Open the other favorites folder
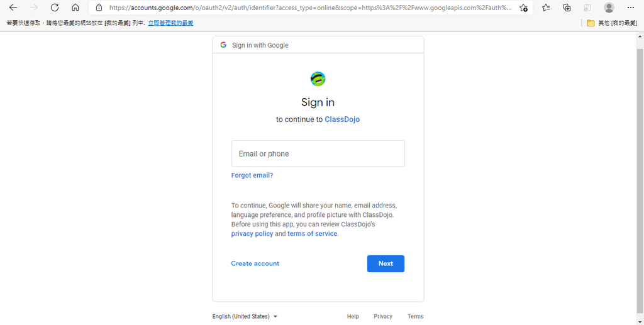 [x=611, y=23]
